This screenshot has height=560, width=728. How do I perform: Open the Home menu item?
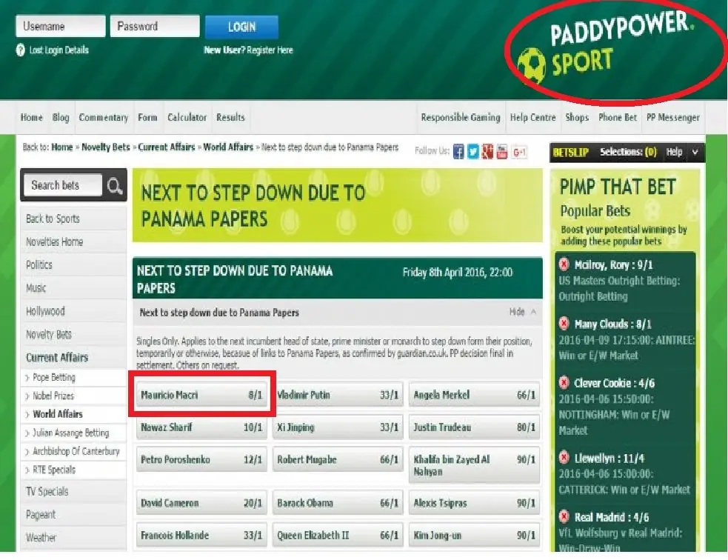tap(32, 118)
